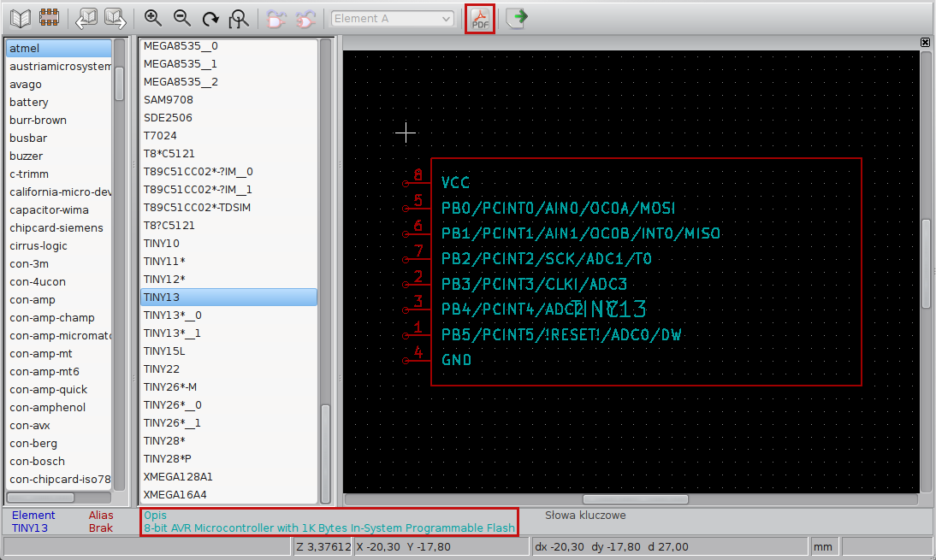Viewport: 936px width, 560px height.
Task: Redraw the view with the refresh arrow
Action: coord(210,19)
